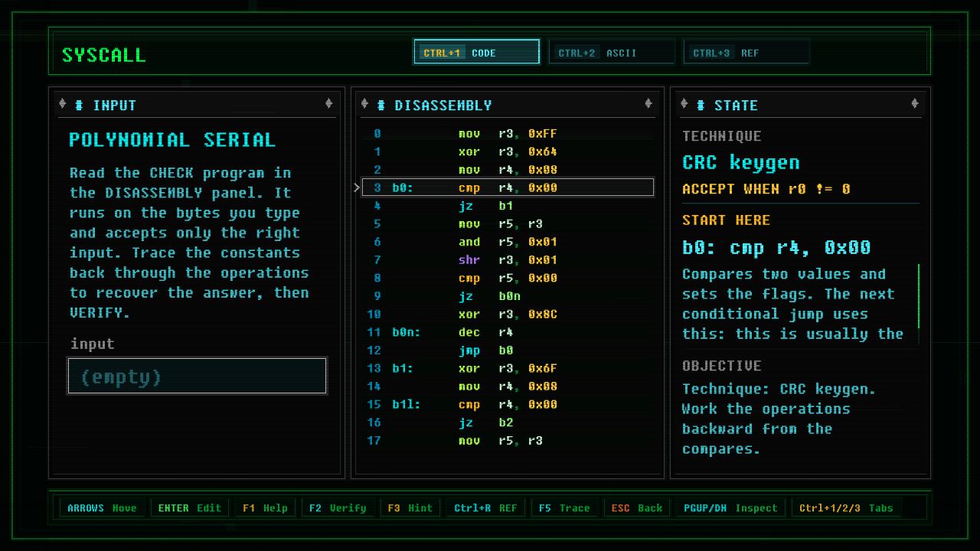Viewport: 980px width, 551px height.
Task: Open the REF tab
Action: pos(746,52)
